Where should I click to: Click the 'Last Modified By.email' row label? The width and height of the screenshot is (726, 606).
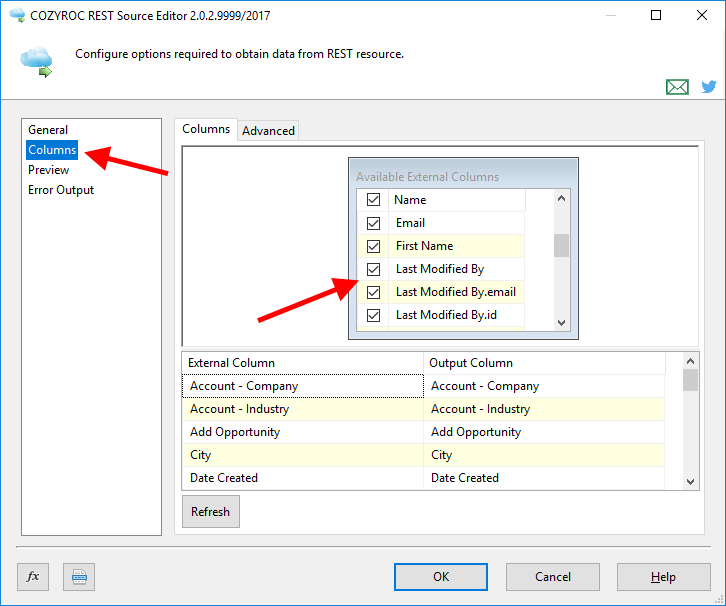456,292
